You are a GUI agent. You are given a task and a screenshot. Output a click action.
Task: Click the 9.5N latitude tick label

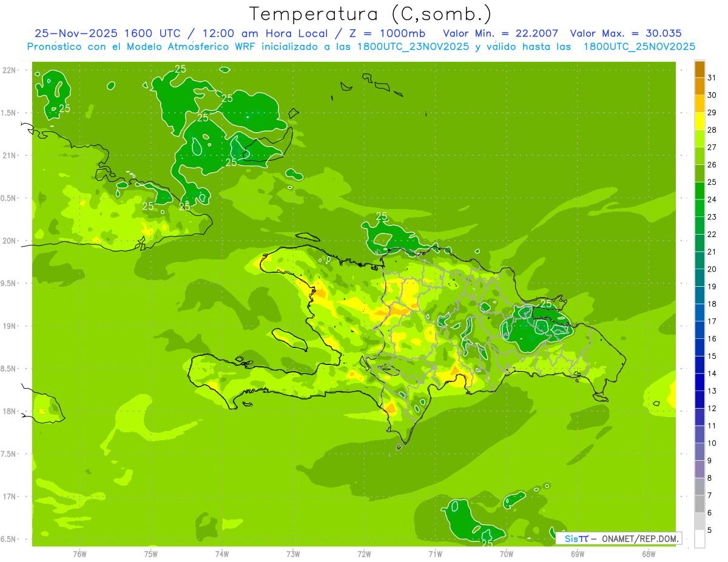9,283
